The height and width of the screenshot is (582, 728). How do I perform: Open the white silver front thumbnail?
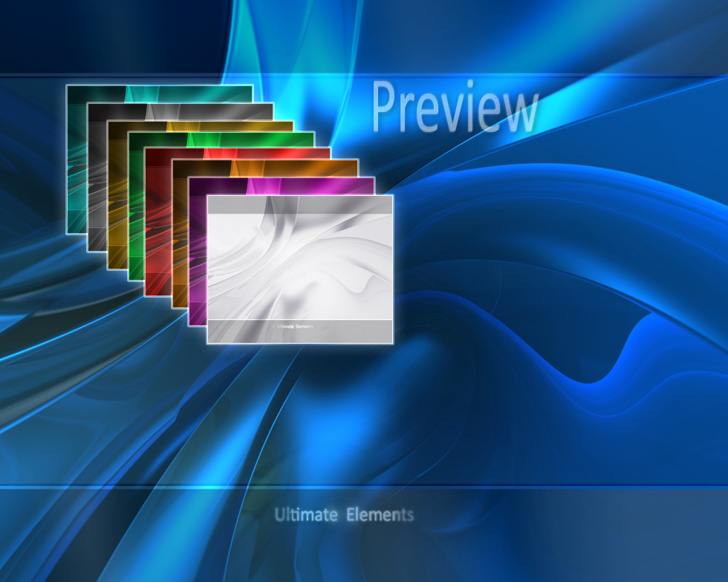[x=300, y=269]
